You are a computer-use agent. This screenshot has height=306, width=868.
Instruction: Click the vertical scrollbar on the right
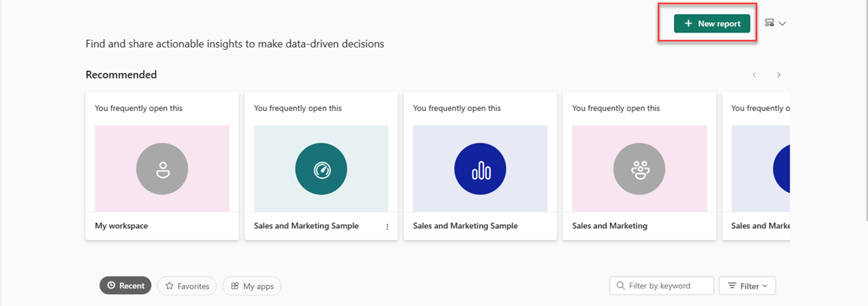863,113
